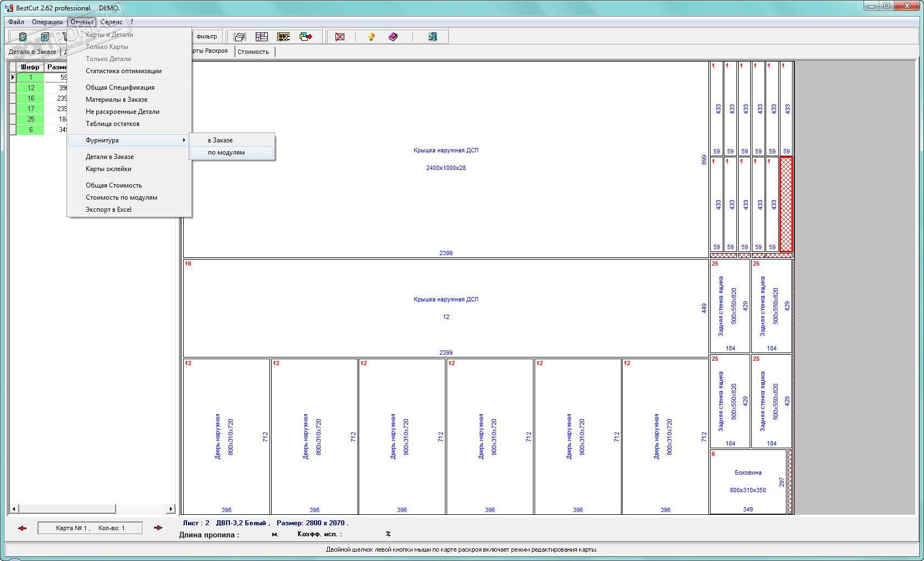Screen dimensions: 924x561
Task: Choose Экспорт в Excel
Action: tap(129, 210)
